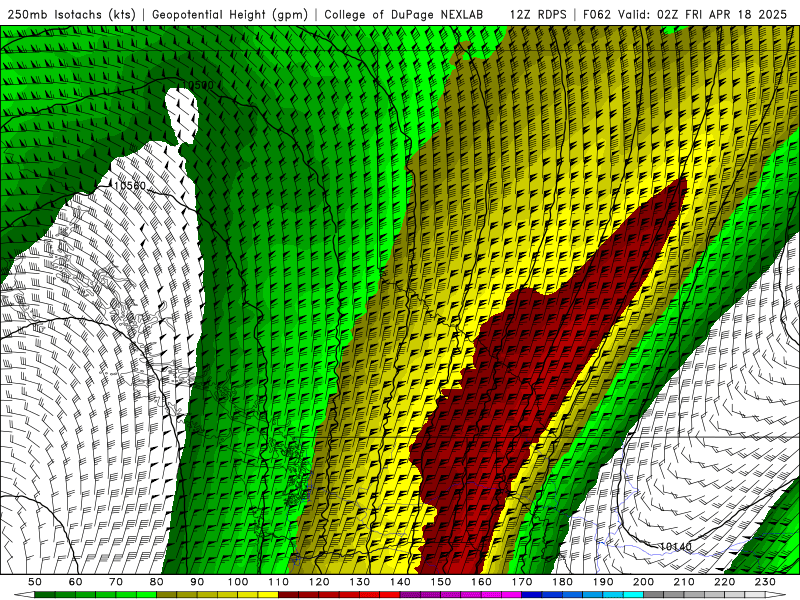Click the 'College of DuPage NEXLAB' title text

pos(403,14)
